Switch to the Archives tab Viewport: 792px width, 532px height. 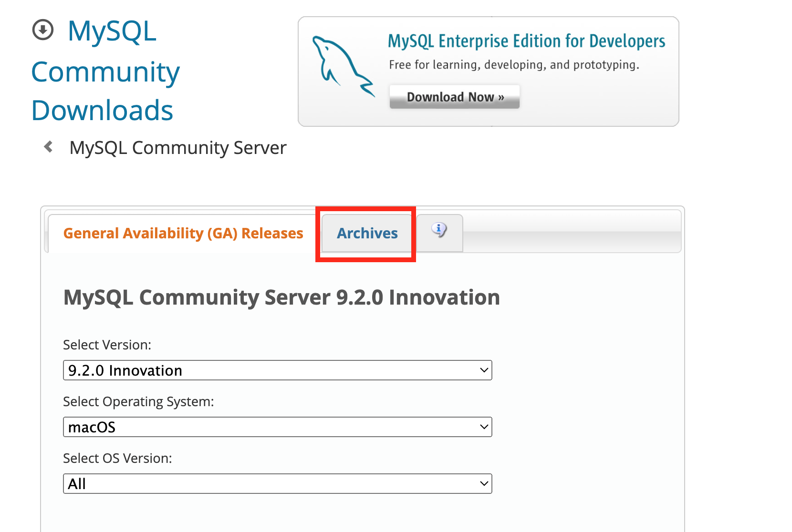[x=367, y=233]
